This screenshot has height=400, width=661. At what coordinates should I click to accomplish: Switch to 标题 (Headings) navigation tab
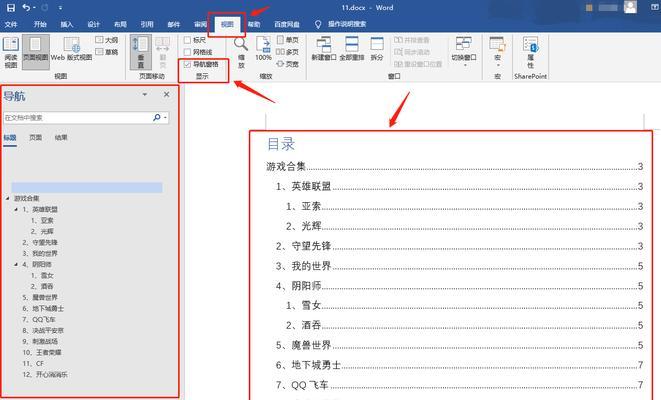pos(10,138)
